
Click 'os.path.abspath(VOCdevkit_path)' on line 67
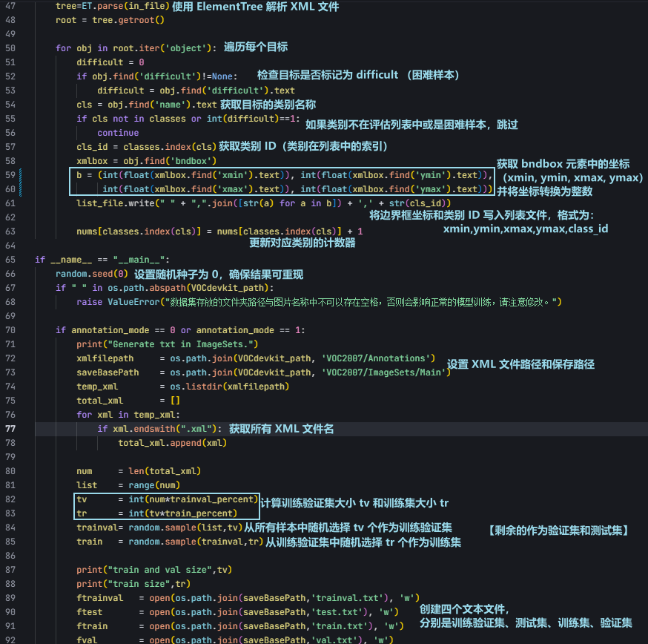[x=188, y=287]
